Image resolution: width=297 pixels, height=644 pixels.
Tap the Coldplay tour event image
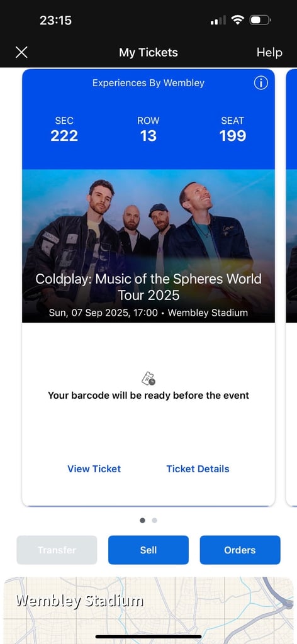148,246
